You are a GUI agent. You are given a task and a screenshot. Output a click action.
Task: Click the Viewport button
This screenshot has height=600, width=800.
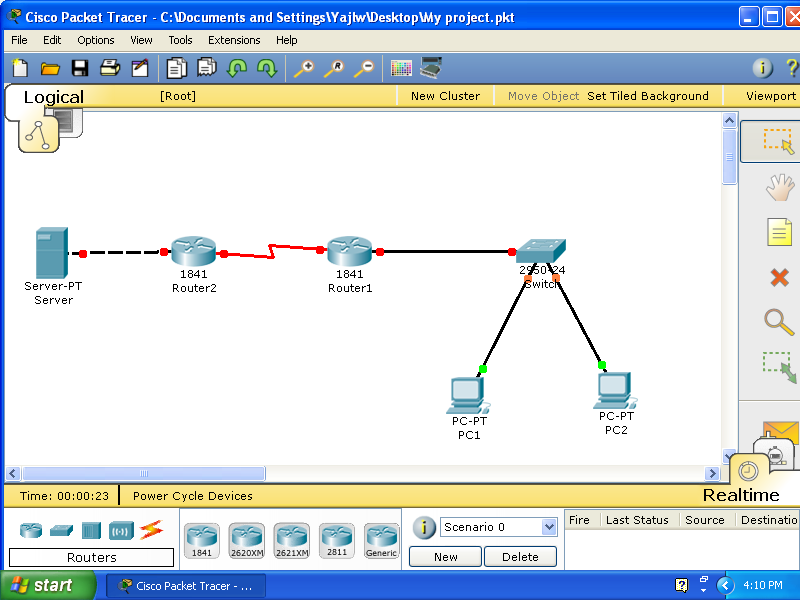pyautogui.click(x=770, y=96)
